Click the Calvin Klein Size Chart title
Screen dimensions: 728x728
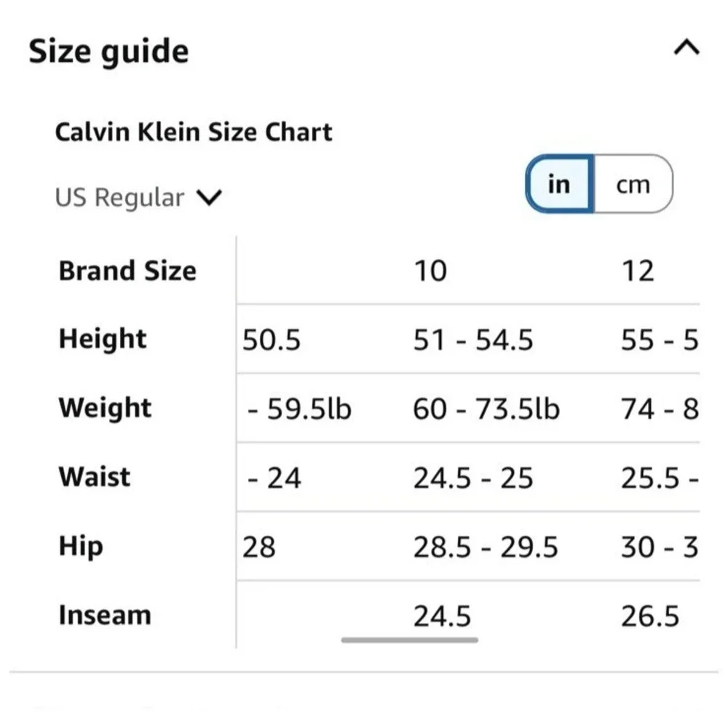click(194, 132)
